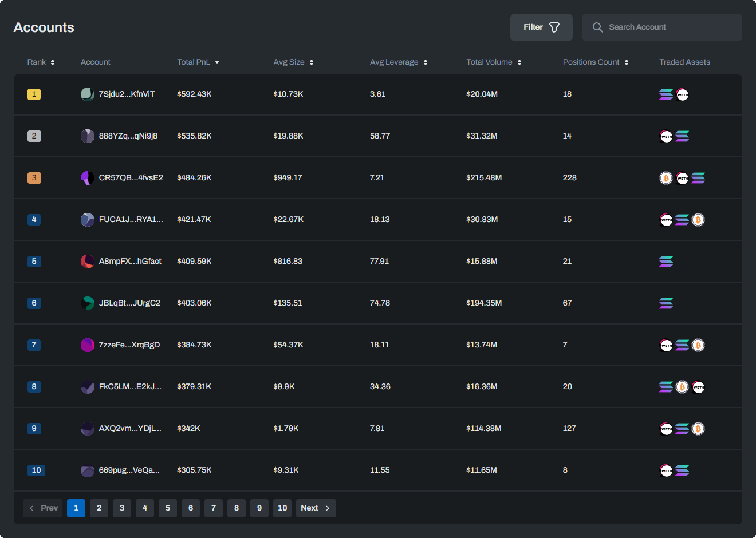Image resolution: width=756 pixels, height=538 pixels.
Task: Go to the Next page
Action: pos(316,508)
